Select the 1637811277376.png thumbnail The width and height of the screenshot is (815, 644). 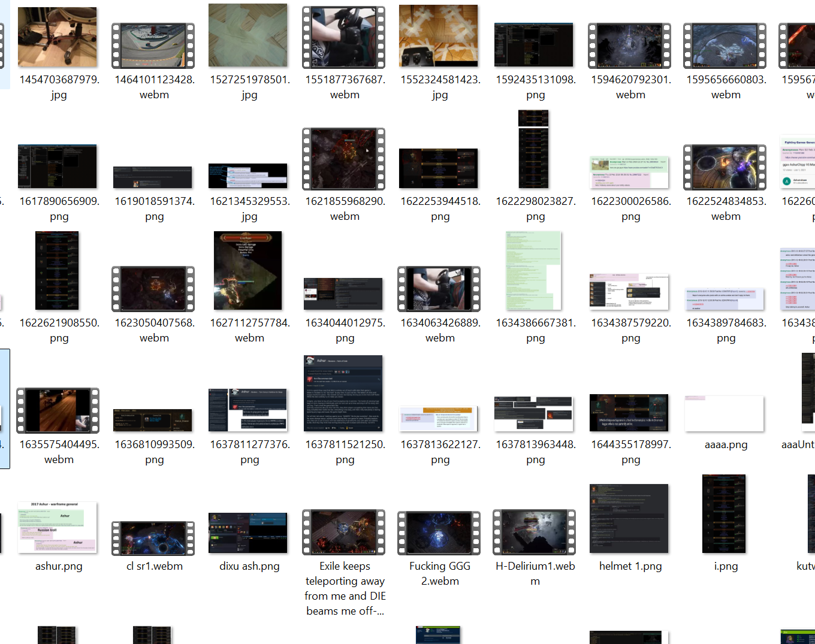pyautogui.click(x=248, y=410)
